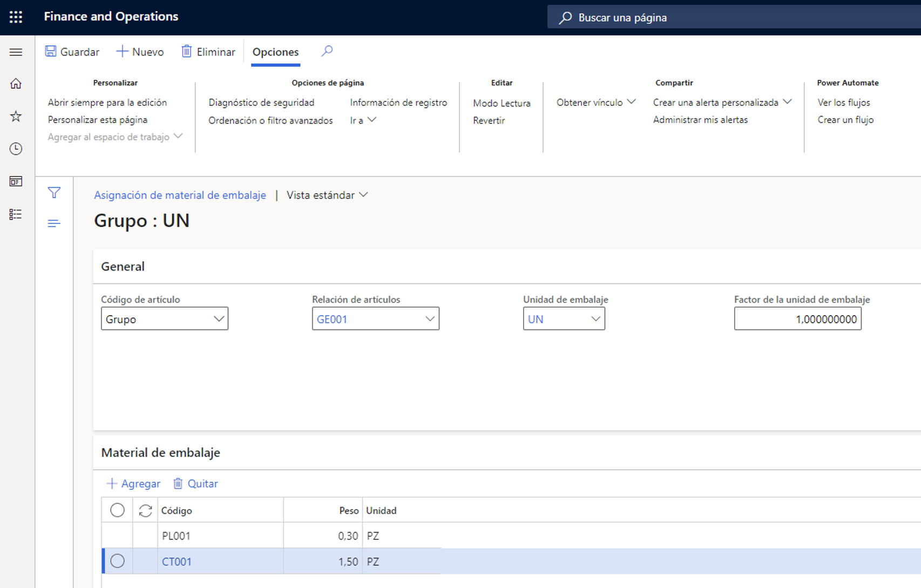Click Abrir siempre para la edición
This screenshot has width=921, height=588.
(x=107, y=102)
